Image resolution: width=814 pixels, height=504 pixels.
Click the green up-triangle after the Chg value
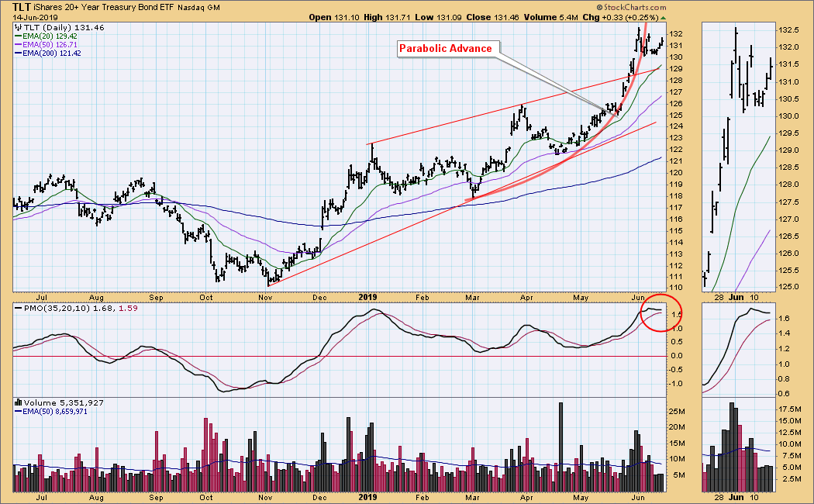click(x=663, y=18)
